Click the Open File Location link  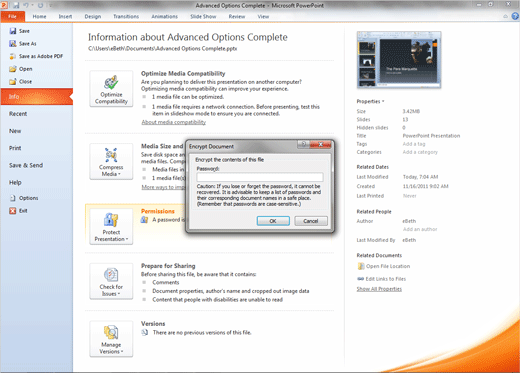[x=388, y=266]
